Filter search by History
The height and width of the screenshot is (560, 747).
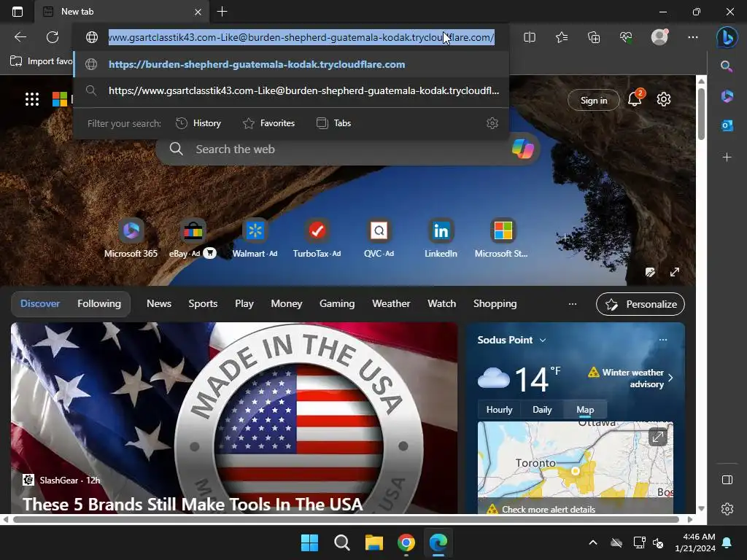(x=198, y=123)
